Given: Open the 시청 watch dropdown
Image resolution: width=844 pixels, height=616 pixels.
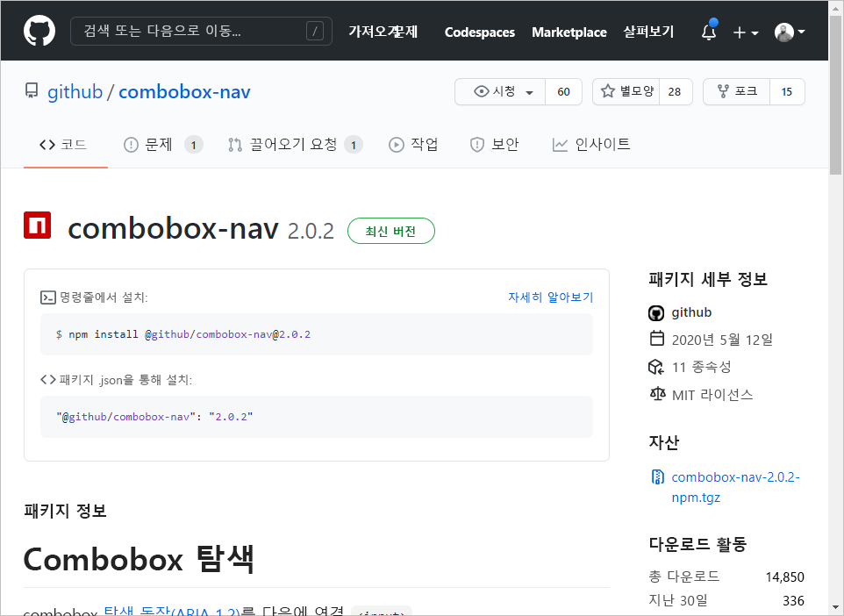Looking at the screenshot, I should point(500,91).
